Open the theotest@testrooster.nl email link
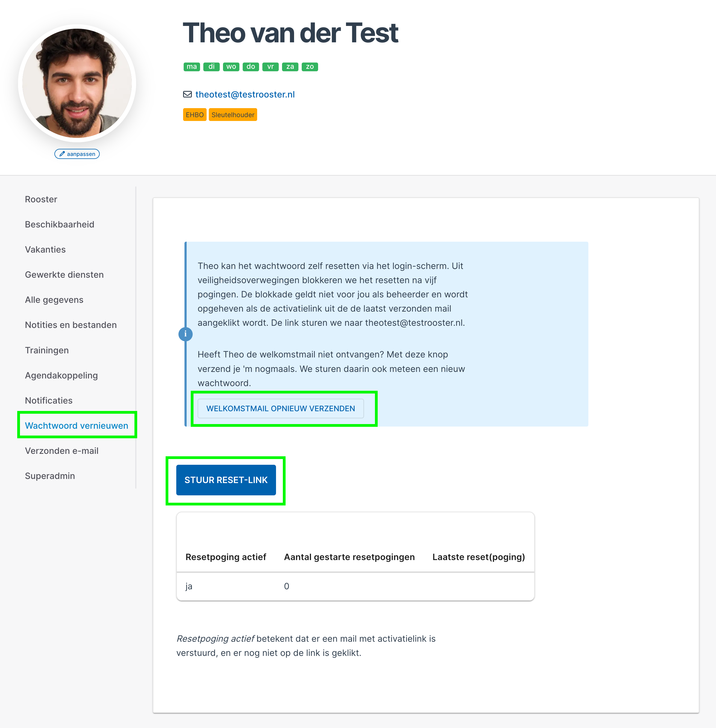 click(245, 94)
